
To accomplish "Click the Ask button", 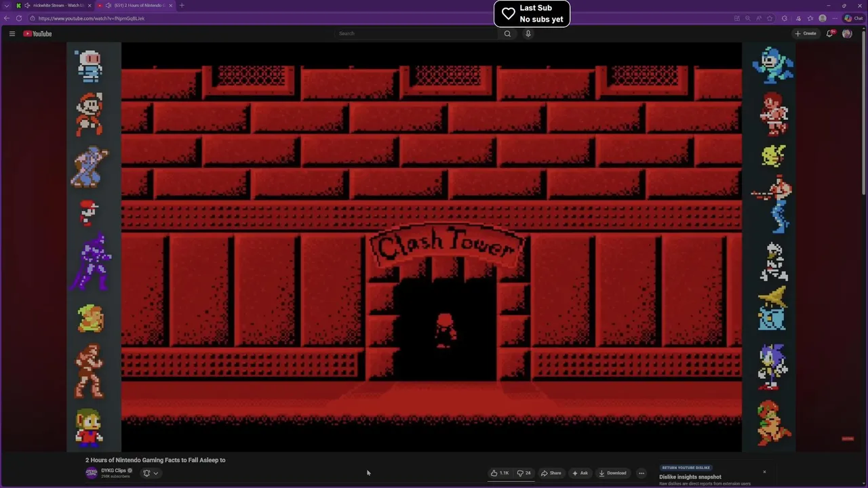I will tap(580, 473).
